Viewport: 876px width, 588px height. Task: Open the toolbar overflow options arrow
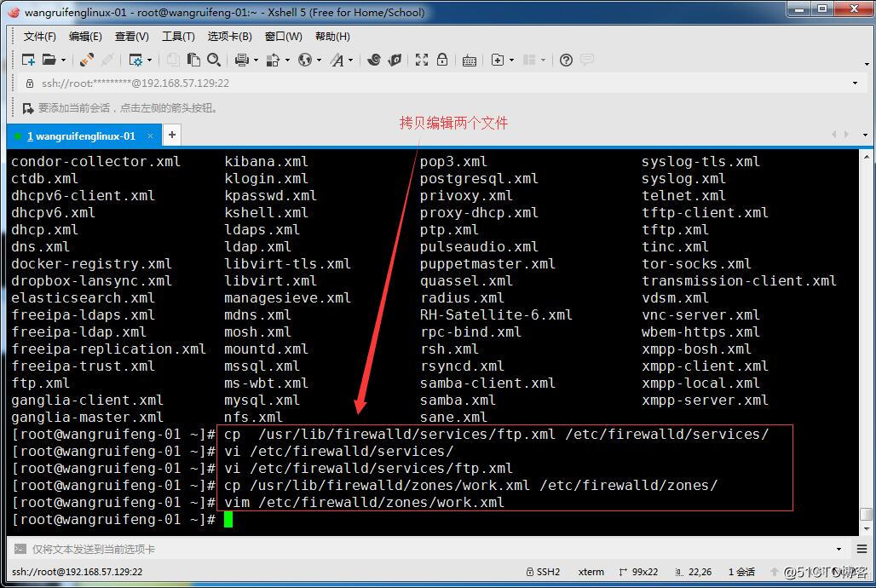pos(867,64)
